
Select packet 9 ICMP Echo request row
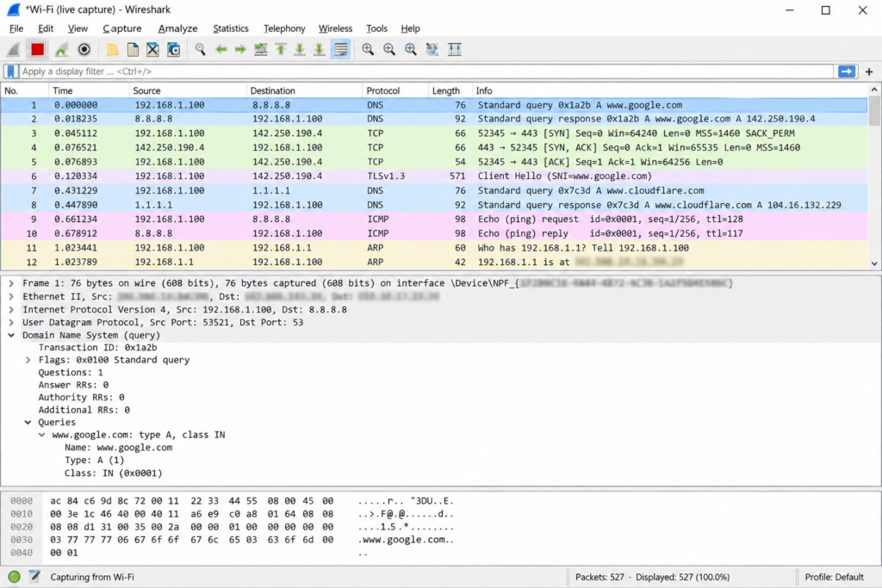(x=434, y=220)
